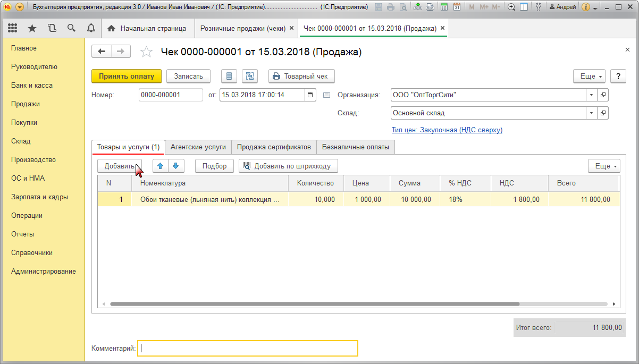Click the notifications bell icon
Viewport: 639px width, 364px height.
point(91,28)
